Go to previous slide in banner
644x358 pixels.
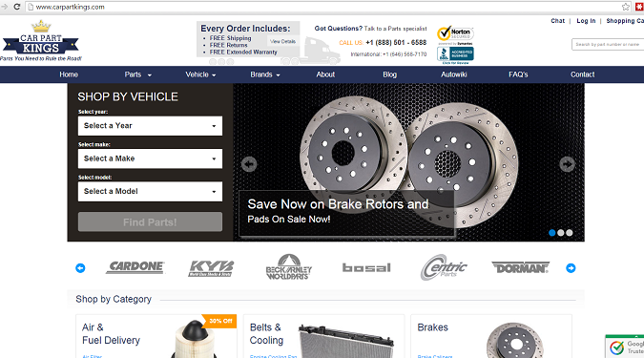pos(249,164)
